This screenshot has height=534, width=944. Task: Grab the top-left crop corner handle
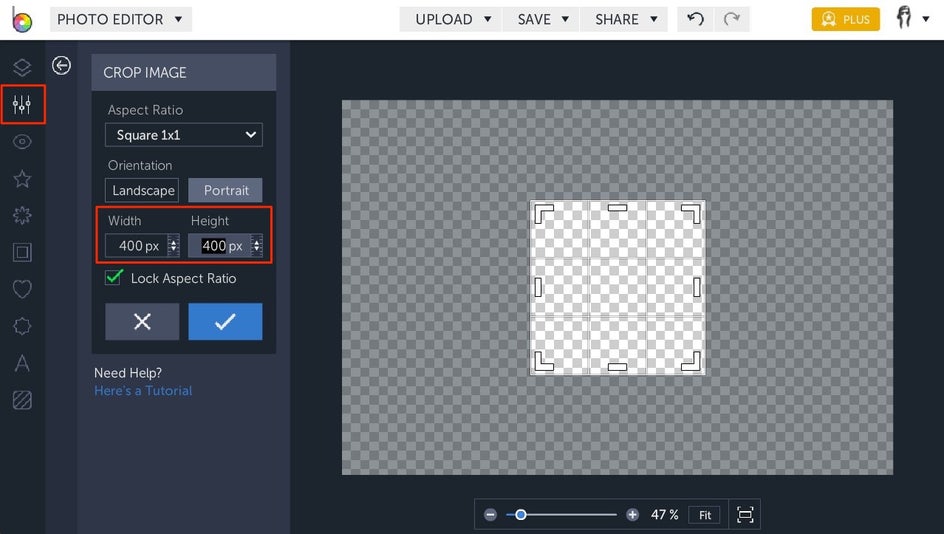[x=544, y=214]
